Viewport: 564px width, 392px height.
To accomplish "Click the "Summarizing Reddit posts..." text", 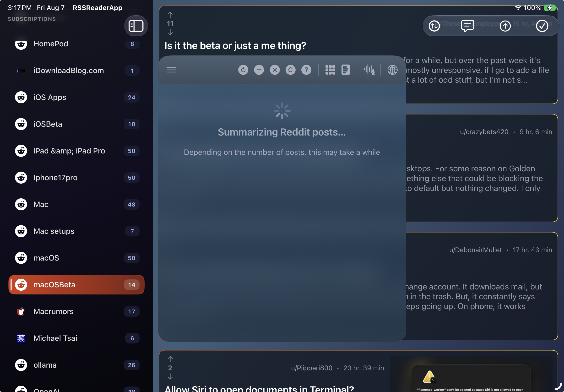I will tap(282, 132).
